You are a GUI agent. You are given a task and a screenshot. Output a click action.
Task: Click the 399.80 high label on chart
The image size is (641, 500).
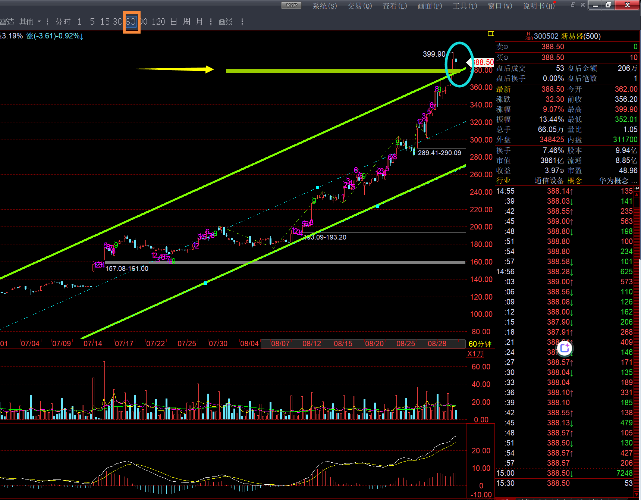coord(434,54)
